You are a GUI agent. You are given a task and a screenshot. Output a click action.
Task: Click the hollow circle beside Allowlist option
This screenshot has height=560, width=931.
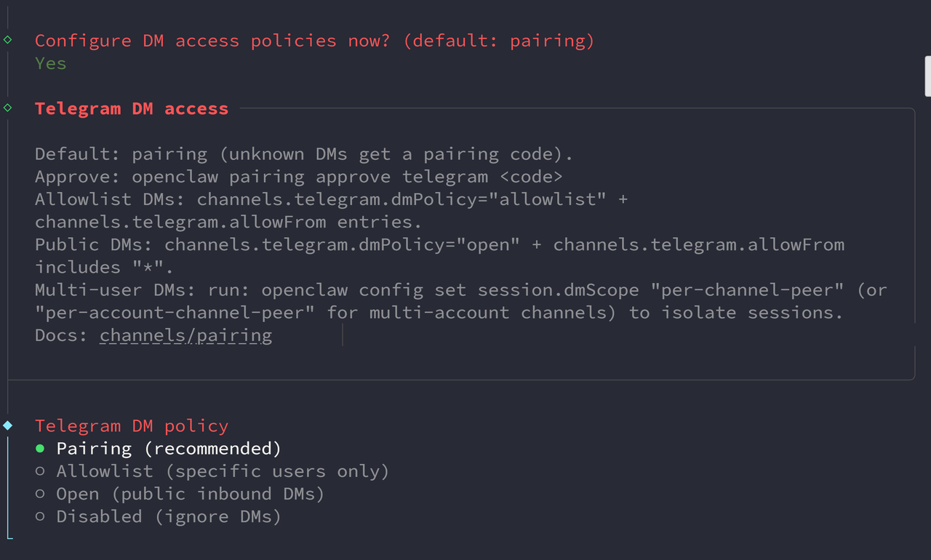(x=41, y=471)
